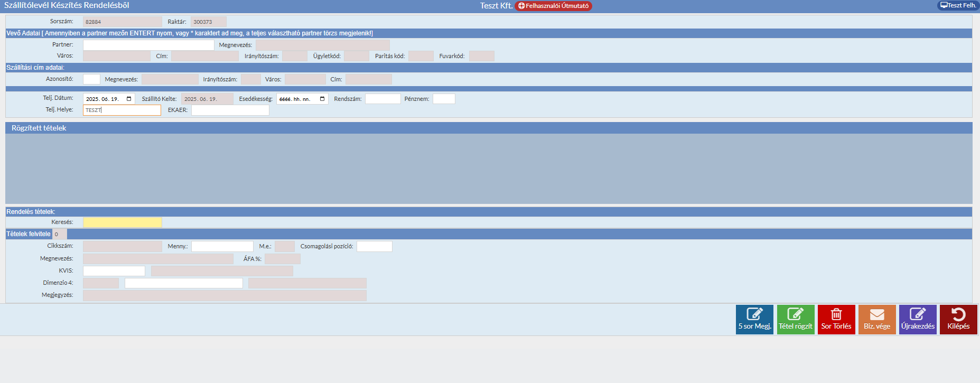Select the Rendszám input field
Screen dimensions: 980x383
[382, 99]
